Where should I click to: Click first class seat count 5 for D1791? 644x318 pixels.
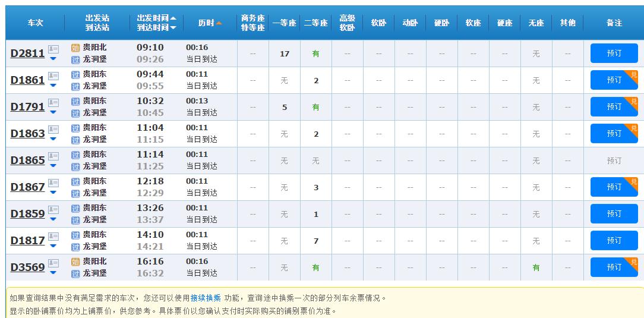pos(285,107)
